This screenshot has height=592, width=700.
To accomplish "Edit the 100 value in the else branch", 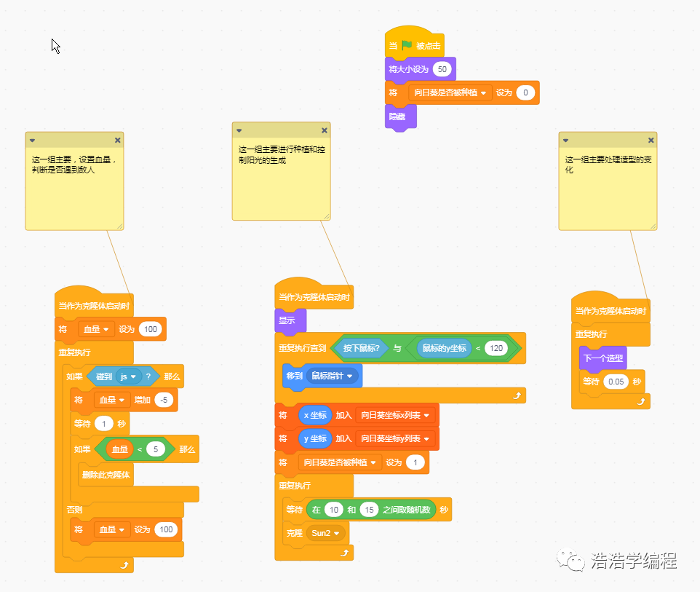I will click(166, 529).
